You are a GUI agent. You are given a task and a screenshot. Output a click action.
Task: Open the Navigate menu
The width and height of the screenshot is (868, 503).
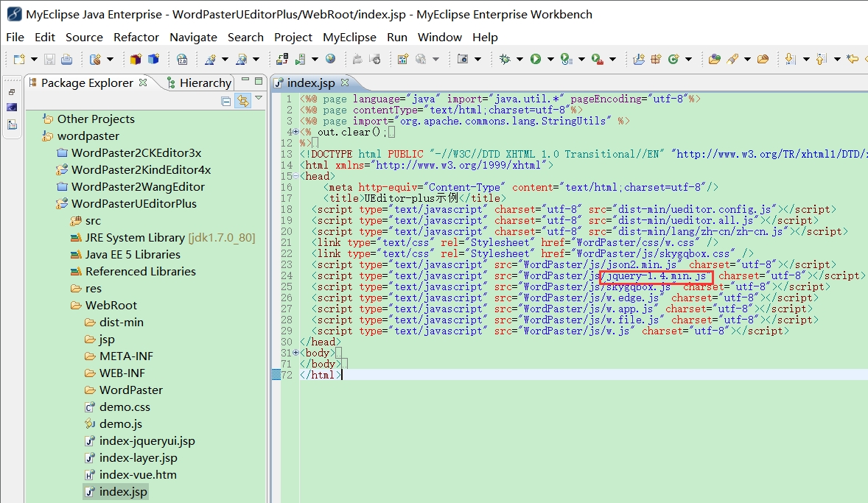(x=193, y=37)
